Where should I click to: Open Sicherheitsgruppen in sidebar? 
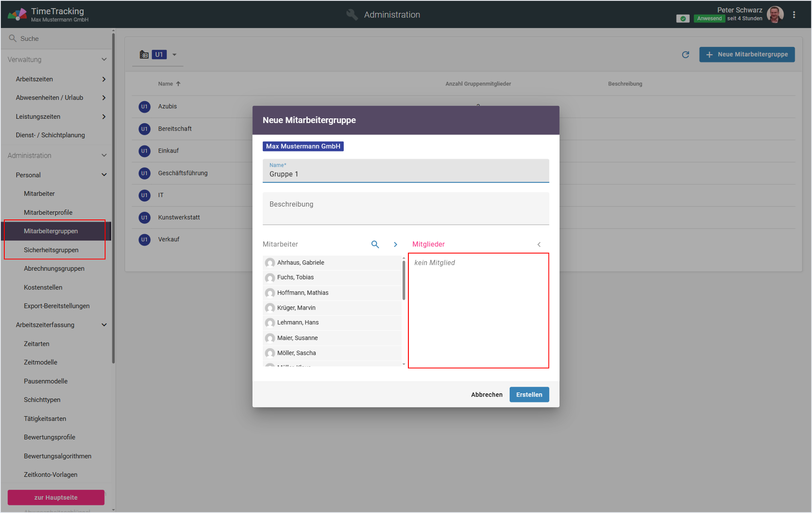click(51, 250)
